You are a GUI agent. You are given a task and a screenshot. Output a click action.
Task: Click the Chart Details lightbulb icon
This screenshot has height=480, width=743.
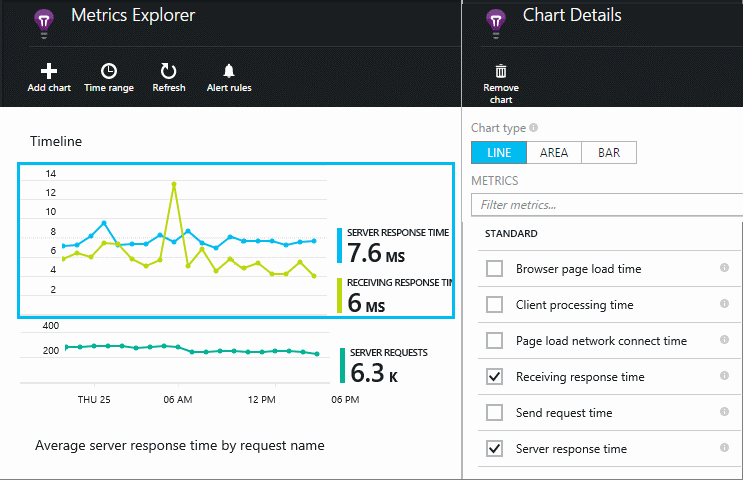tap(496, 23)
